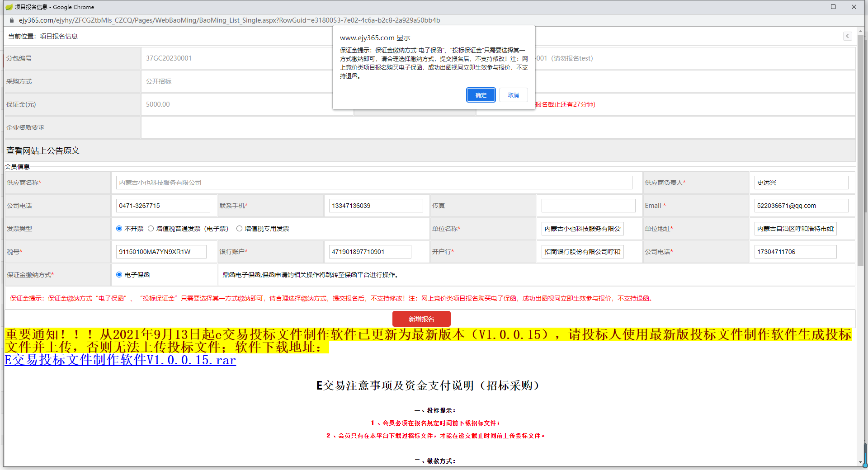Maximize the Chrome window
868x470 pixels.
[833, 7]
